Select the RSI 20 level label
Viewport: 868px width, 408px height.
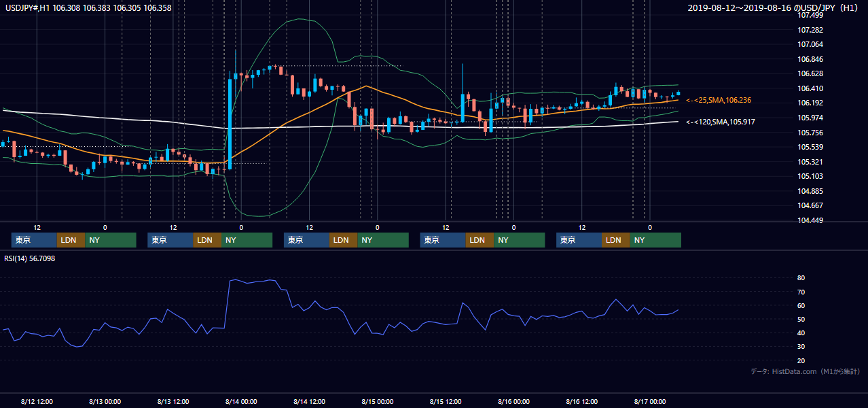click(x=801, y=360)
